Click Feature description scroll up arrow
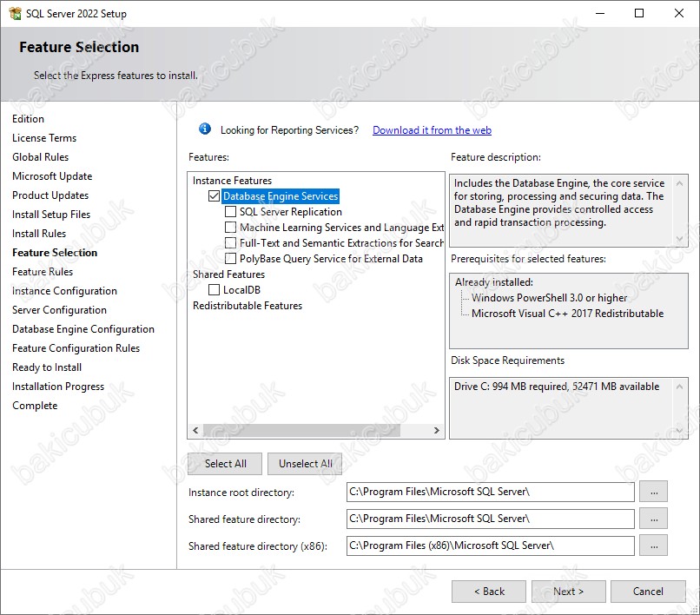Screen dimensions: 700x615 click(x=679, y=183)
